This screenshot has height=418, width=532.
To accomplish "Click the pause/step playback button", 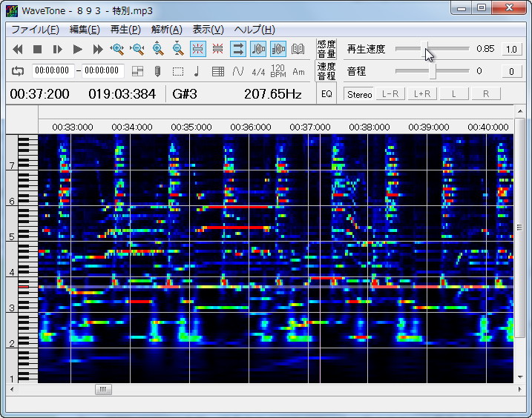I will pyautogui.click(x=58, y=50).
